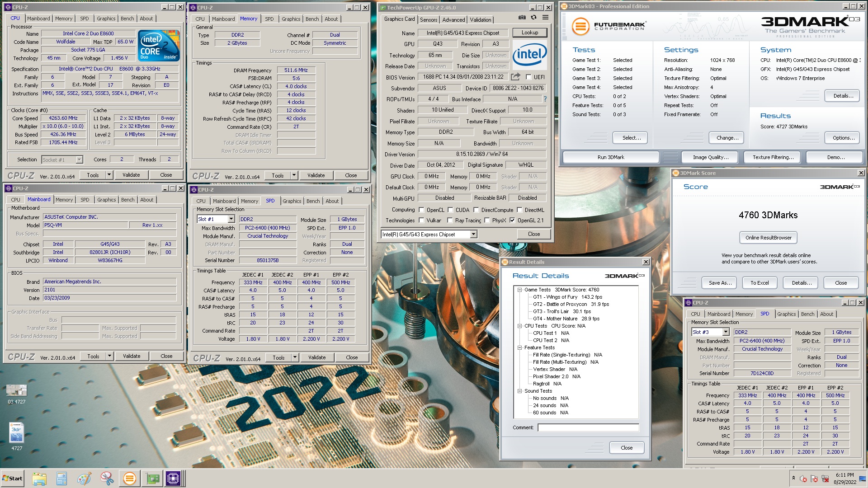Image resolution: width=868 pixels, height=488 pixels.
Task: Open Snipping Tool from taskbar
Action: (x=107, y=479)
